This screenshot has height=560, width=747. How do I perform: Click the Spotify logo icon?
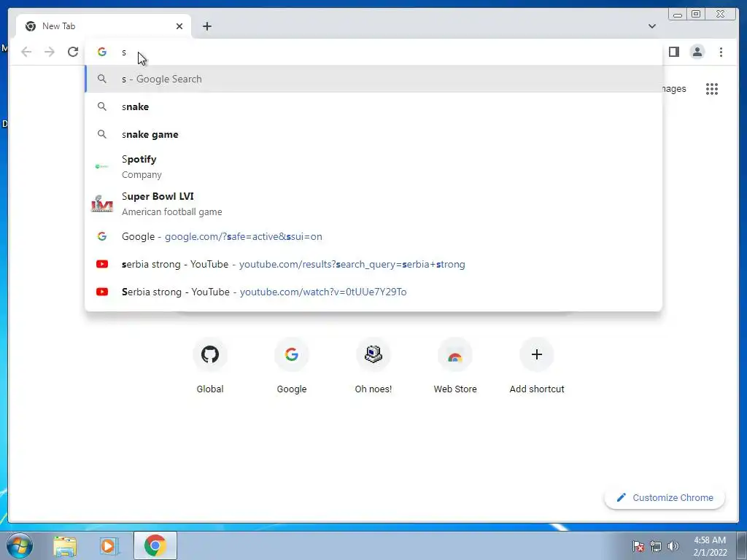102,167
